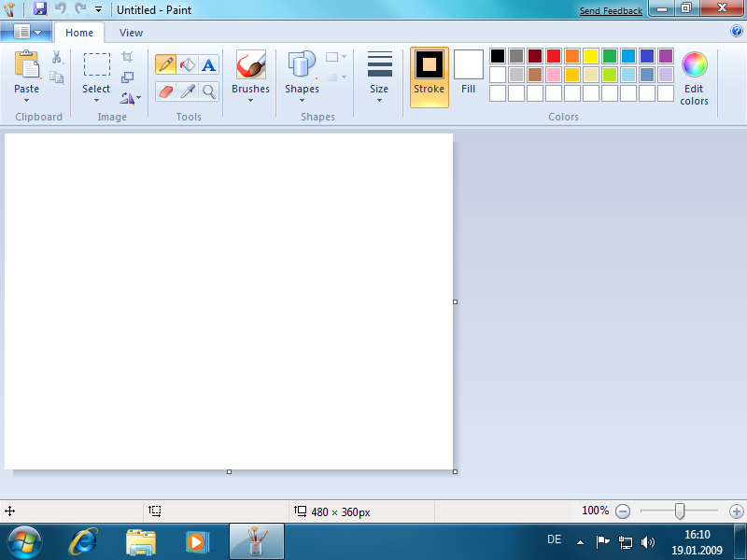The width and height of the screenshot is (747, 560).
Task: Open the Edit colors dialog
Action: (x=694, y=78)
